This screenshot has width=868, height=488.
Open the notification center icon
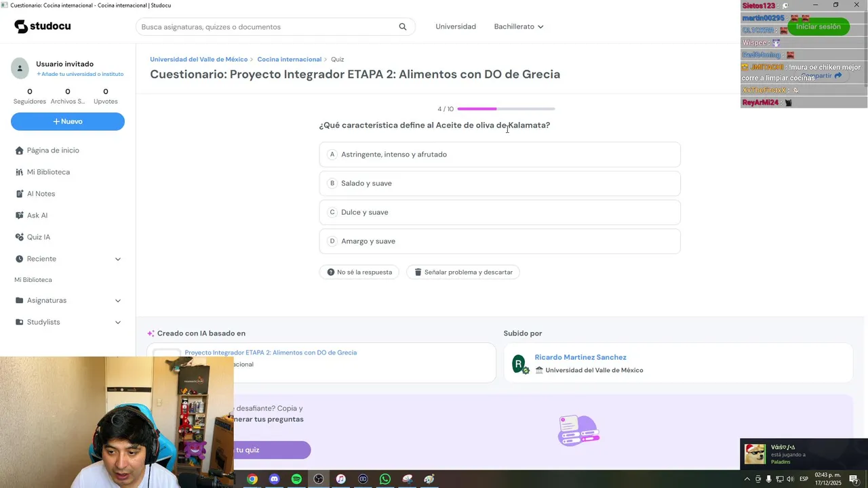[x=854, y=480]
